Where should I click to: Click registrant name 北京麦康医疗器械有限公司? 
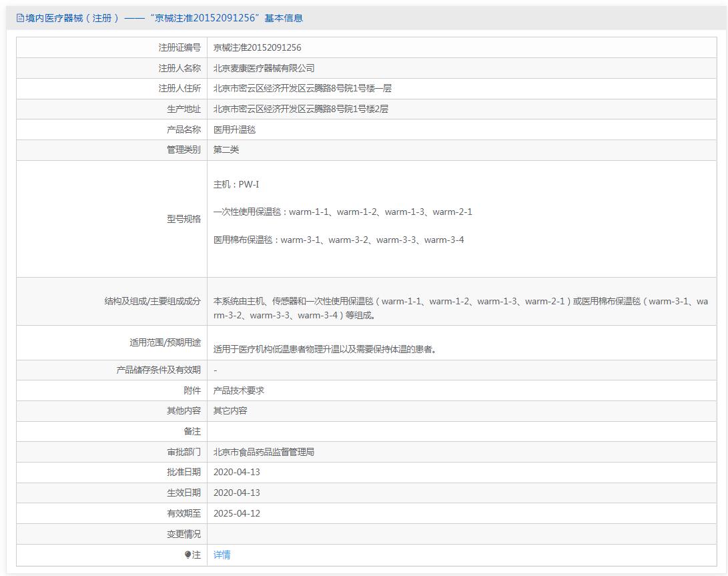(264, 68)
